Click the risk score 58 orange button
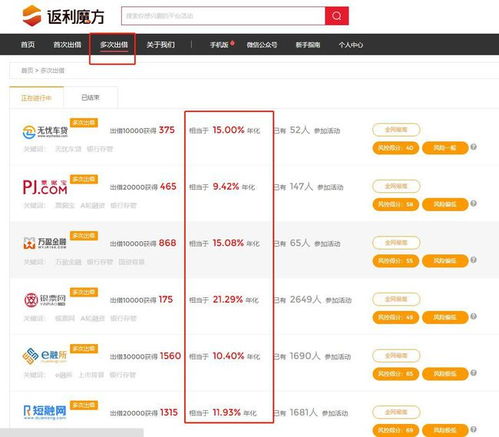This screenshot has width=499, height=437. (x=396, y=204)
